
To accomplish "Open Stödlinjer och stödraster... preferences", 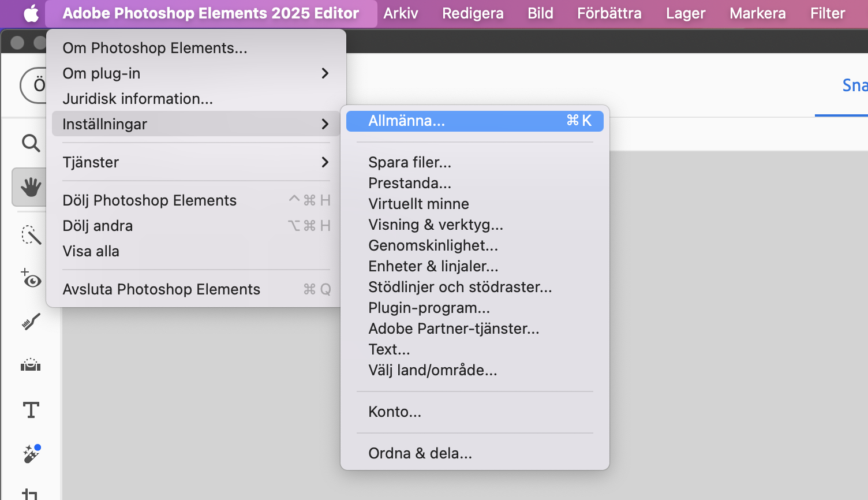I will pos(474,287).
